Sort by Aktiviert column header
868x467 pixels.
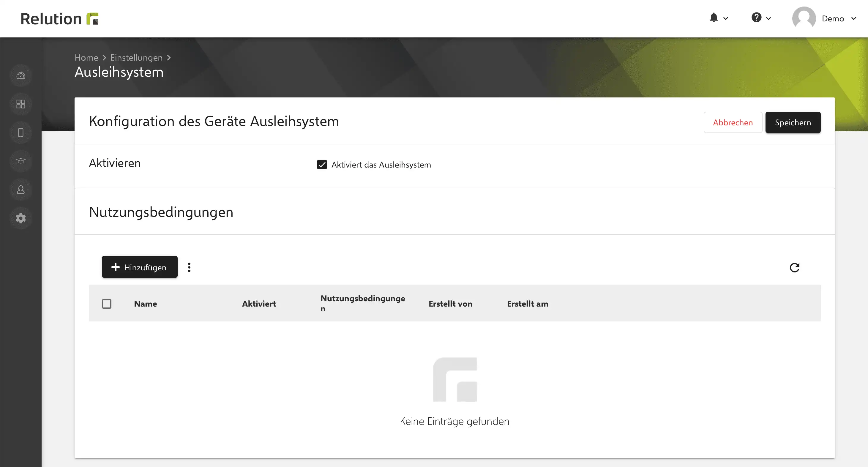[259, 304]
